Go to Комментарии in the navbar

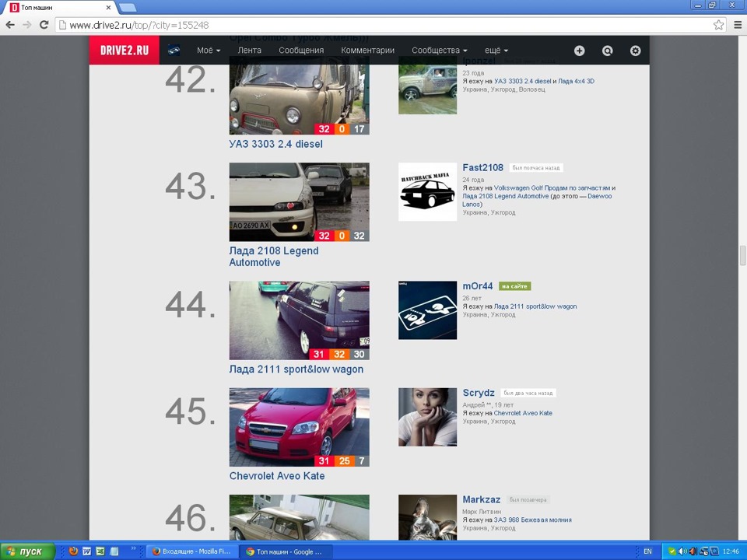click(367, 50)
